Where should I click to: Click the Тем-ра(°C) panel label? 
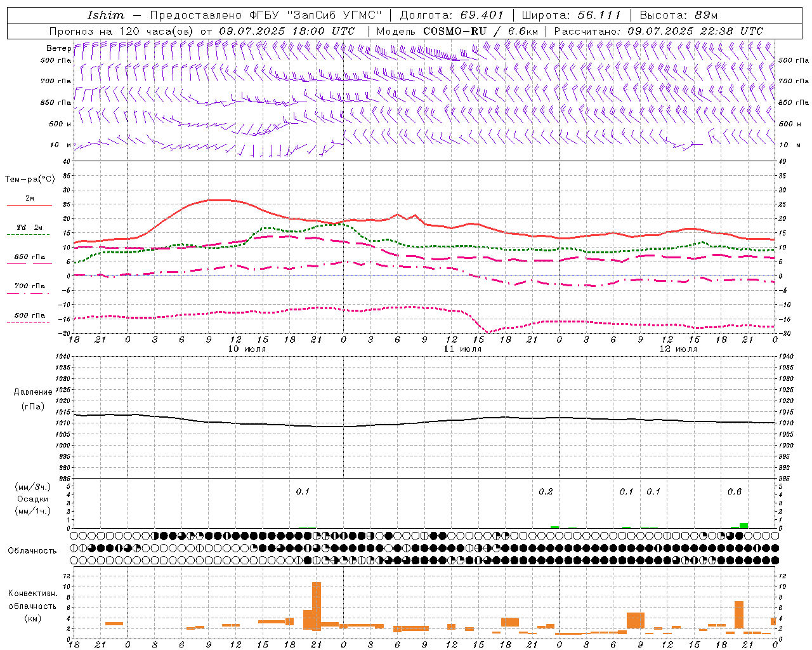point(30,180)
